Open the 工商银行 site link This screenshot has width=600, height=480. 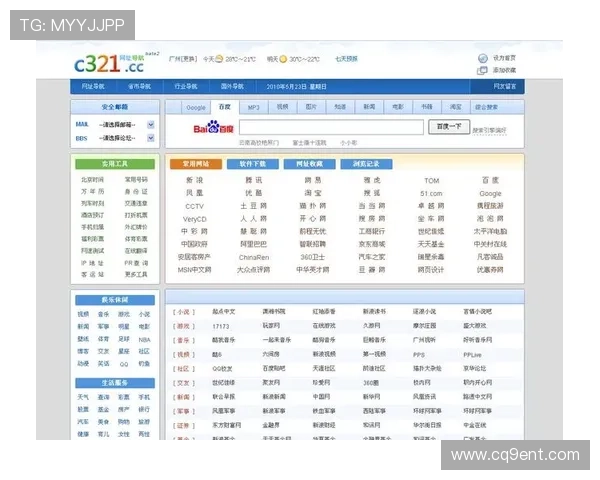pos(372,232)
